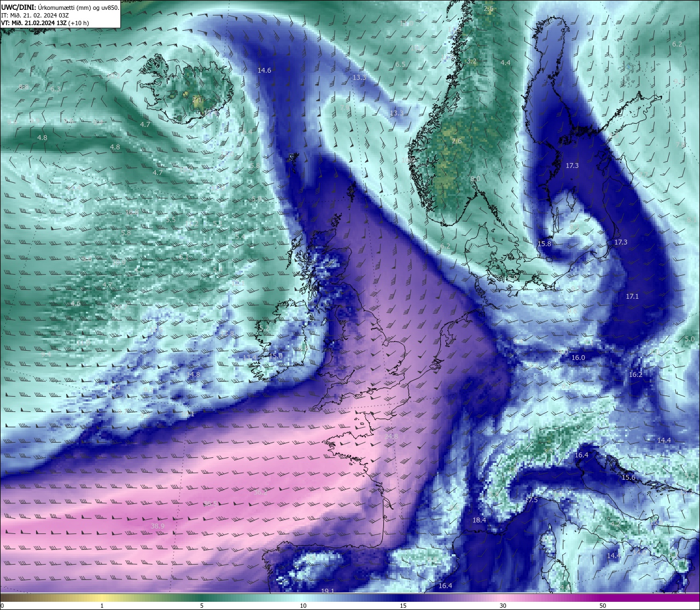Click the 14.6 value label northeast of Iceland
Image resolution: width=700 pixels, height=610 pixels.
[x=265, y=71]
